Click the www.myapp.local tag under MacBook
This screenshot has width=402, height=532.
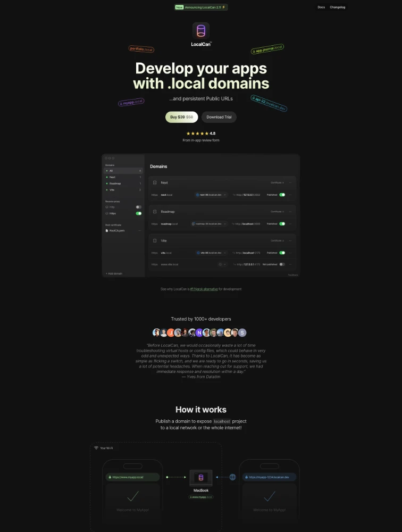(x=201, y=497)
